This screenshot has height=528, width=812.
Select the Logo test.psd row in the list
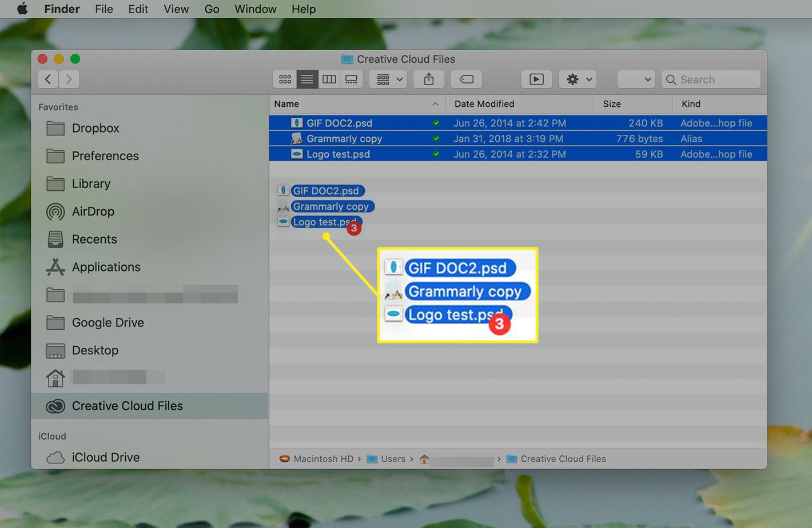pos(518,154)
